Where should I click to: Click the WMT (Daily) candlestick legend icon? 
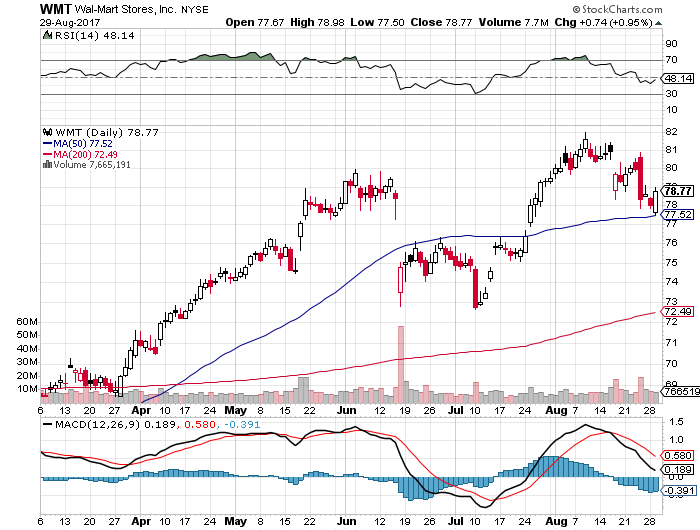pyautogui.click(x=46, y=131)
